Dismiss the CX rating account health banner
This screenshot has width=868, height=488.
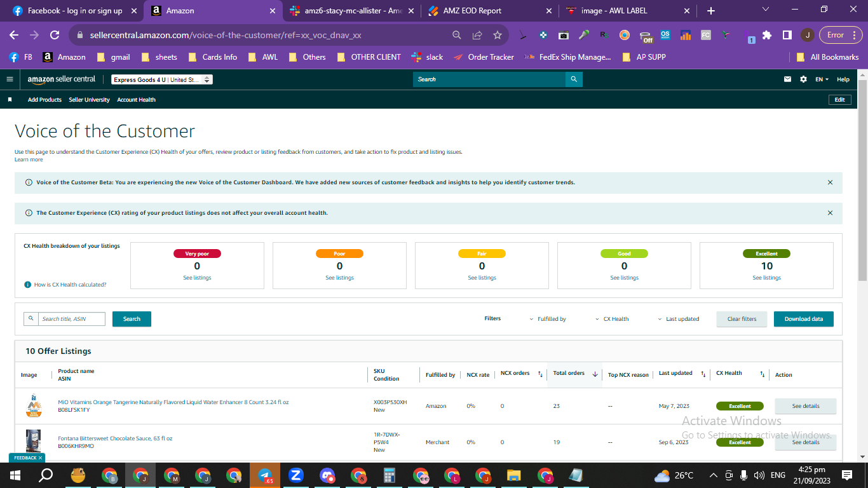click(830, 213)
